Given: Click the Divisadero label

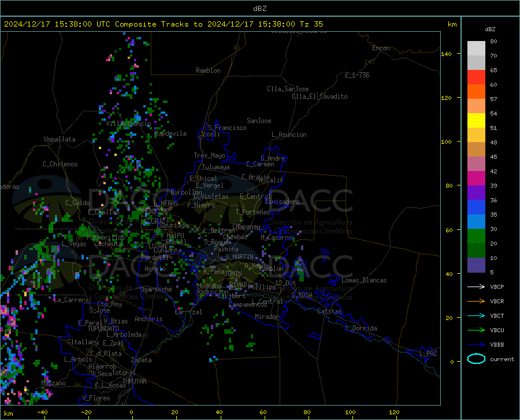Looking at the screenshot, I should 282,202.
